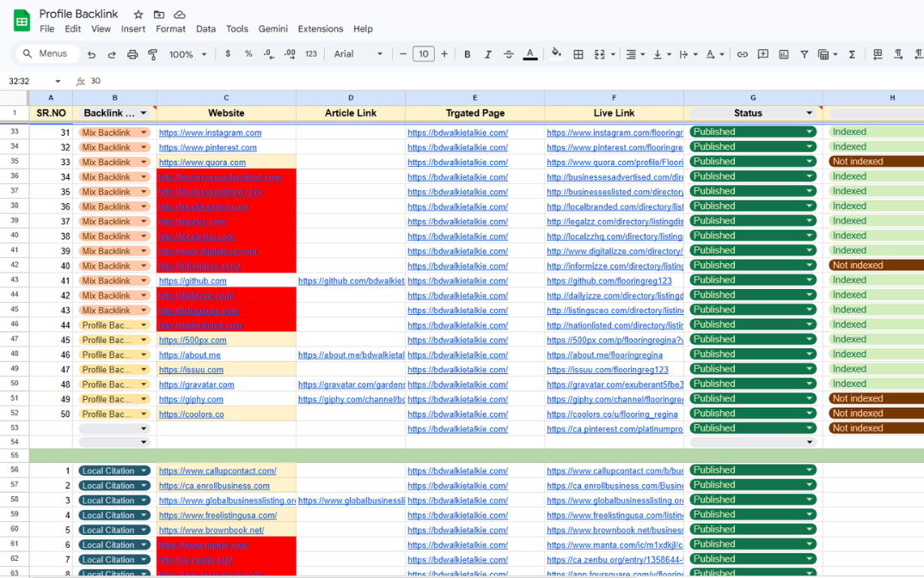Click the Print icon
Viewport: 924px width, 578px height.
point(132,54)
